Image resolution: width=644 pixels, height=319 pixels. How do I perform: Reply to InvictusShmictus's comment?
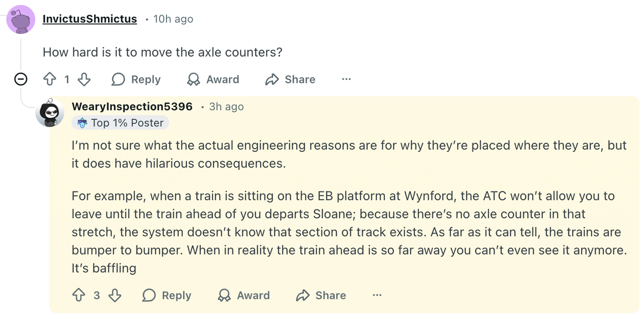[x=136, y=79]
